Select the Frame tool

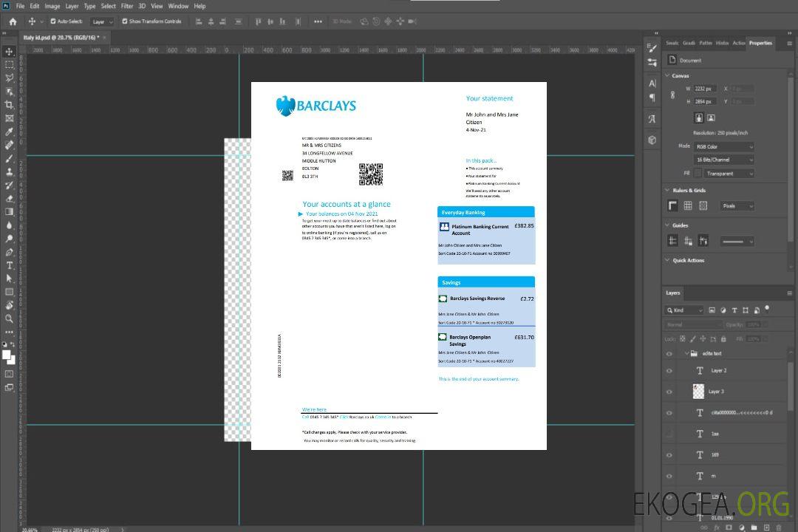[9, 118]
